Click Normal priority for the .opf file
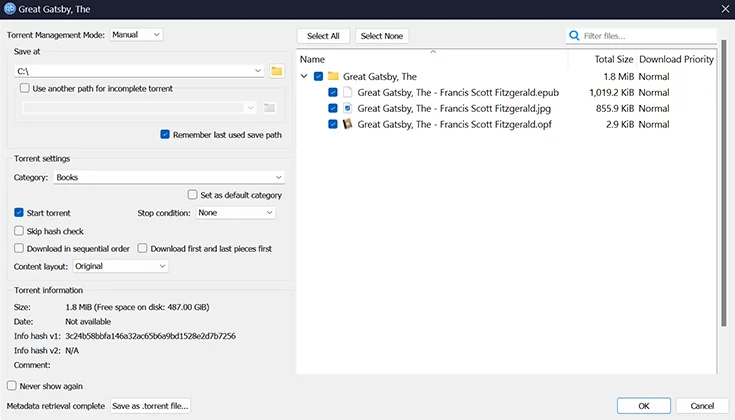The height and width of the screenshot is (420, 735). pyautogui.click(x=654, y=124)
